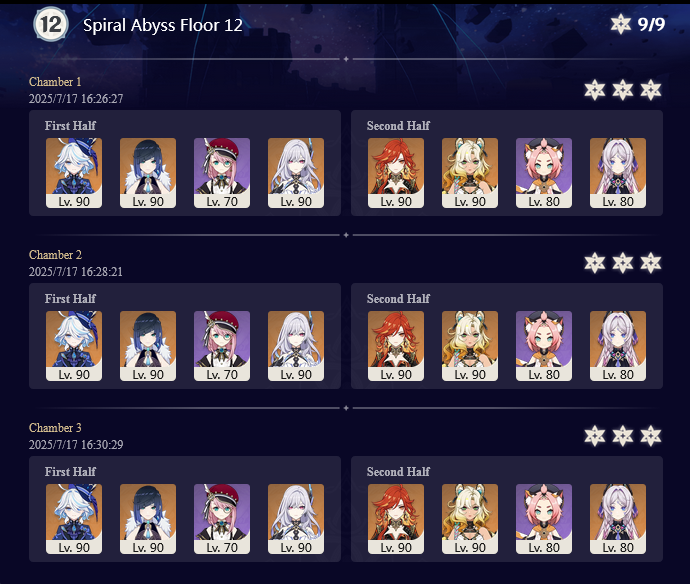
Task: Select the red beret character in Chamber 3 First Half
Action: click(222, 519)
